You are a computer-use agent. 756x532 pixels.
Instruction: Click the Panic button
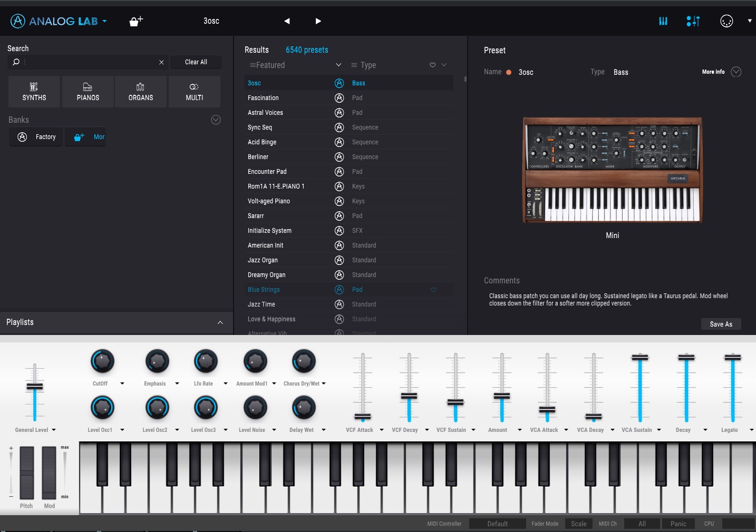(x=679, y=524)
